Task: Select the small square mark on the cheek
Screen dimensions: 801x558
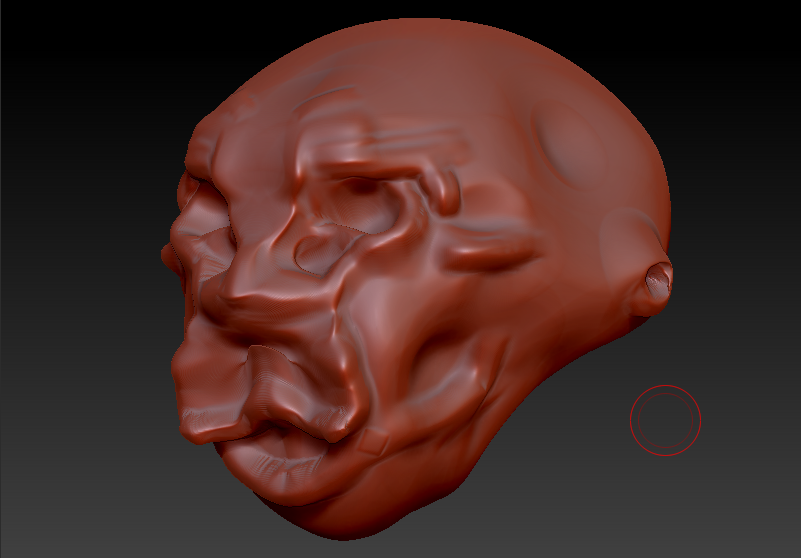Action: point(375,440)
